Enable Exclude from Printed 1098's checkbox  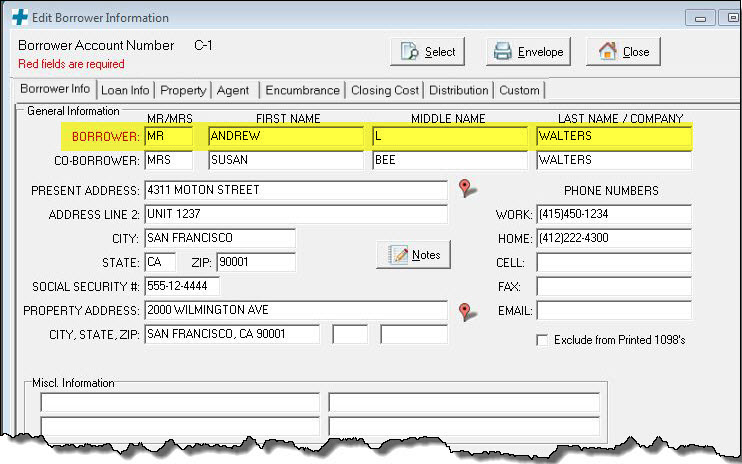click(x=543, y=340)
